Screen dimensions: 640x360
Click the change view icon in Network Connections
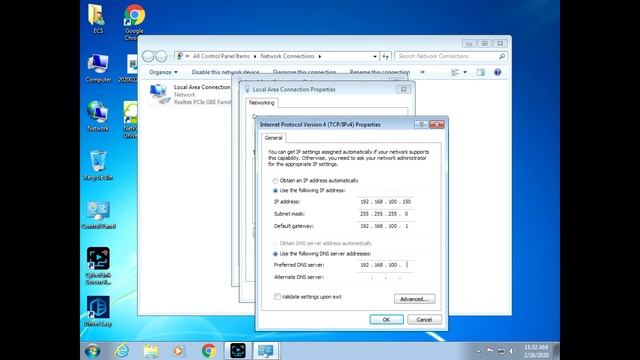pos(455,72)
